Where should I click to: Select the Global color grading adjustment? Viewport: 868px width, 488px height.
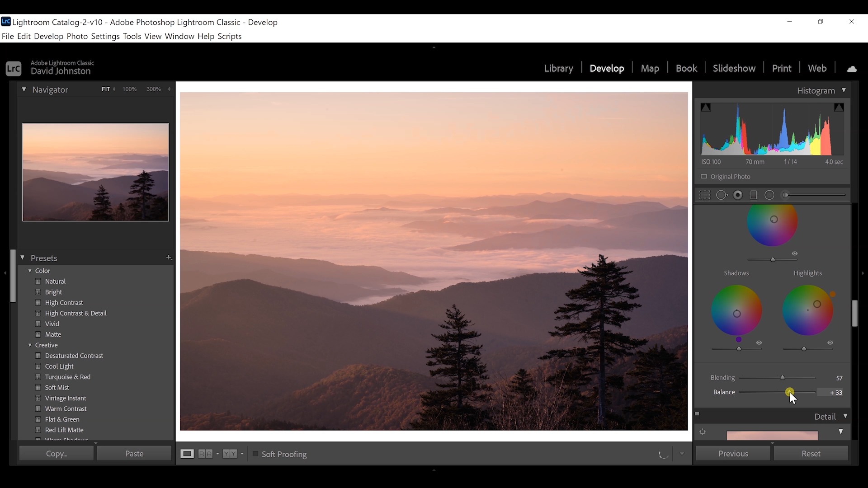[x=769, y=195]
